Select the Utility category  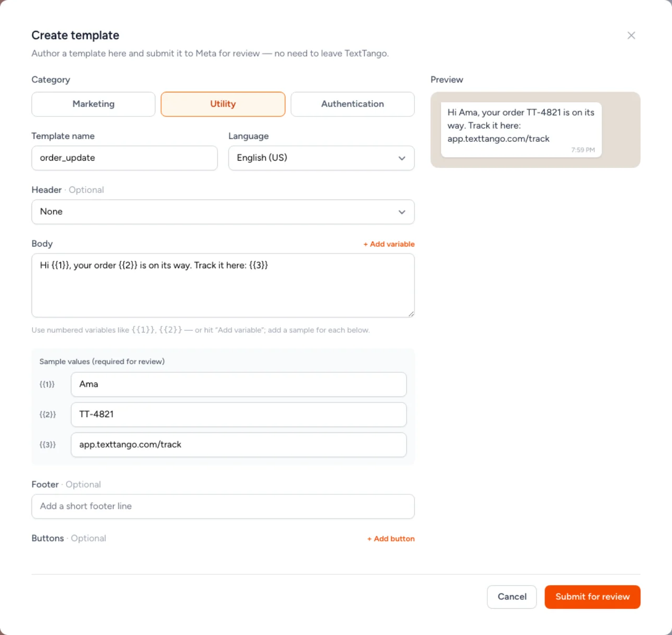pos(223,104)
